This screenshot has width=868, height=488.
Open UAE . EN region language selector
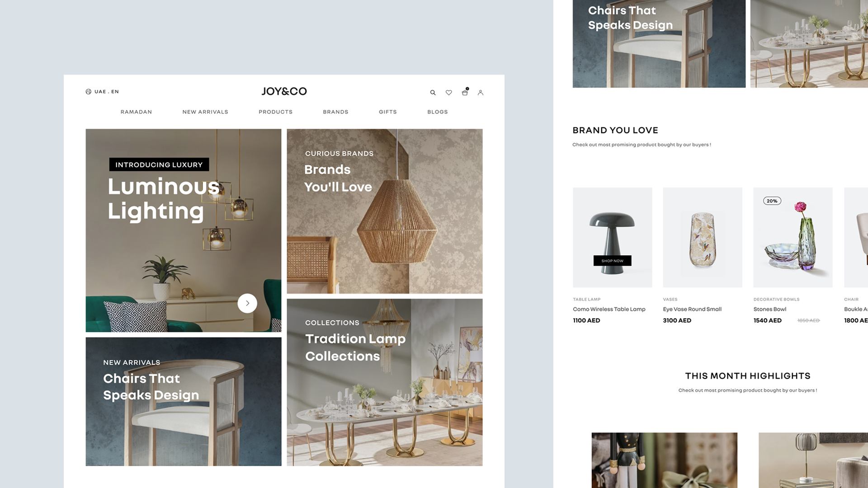coord(107,92)
